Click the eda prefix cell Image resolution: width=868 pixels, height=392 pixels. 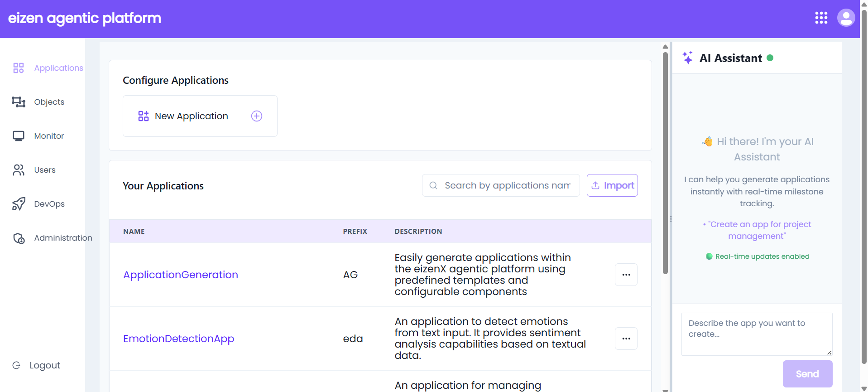353,339
